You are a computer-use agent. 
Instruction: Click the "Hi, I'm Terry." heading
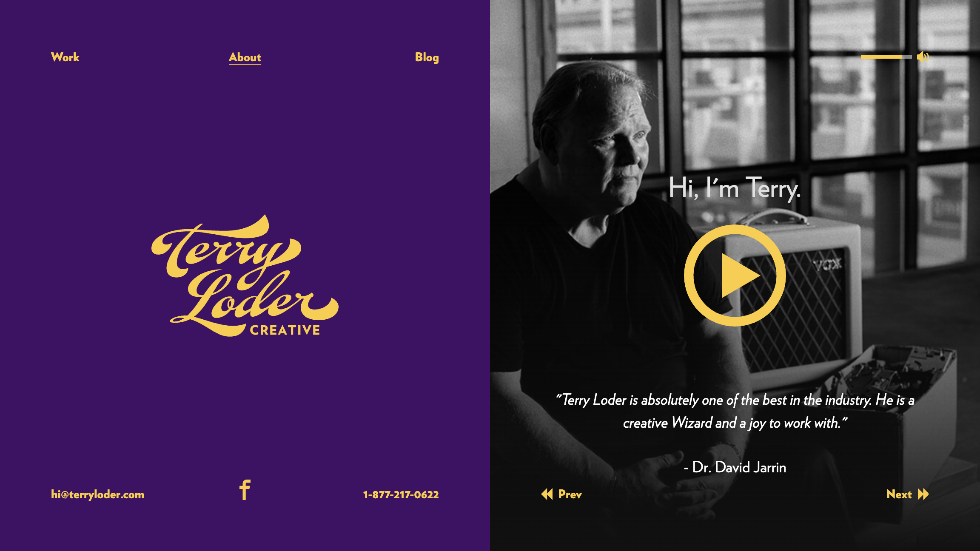coord(735,187)
